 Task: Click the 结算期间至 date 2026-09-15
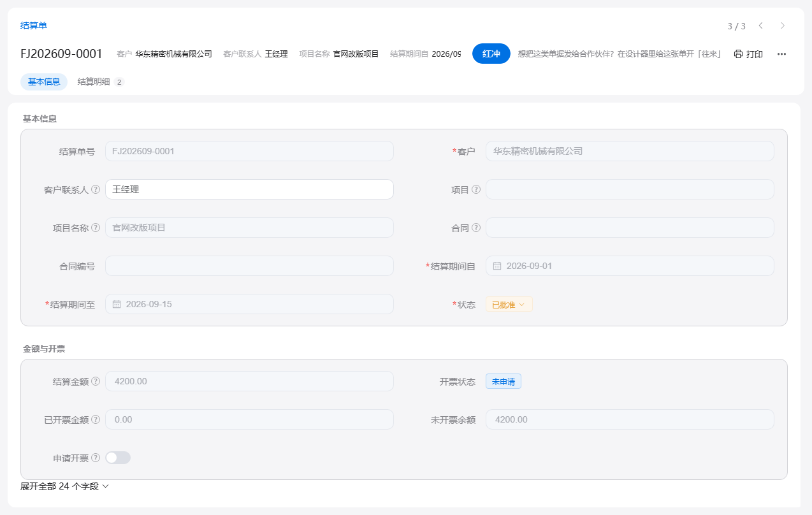(x=249, y=304)
